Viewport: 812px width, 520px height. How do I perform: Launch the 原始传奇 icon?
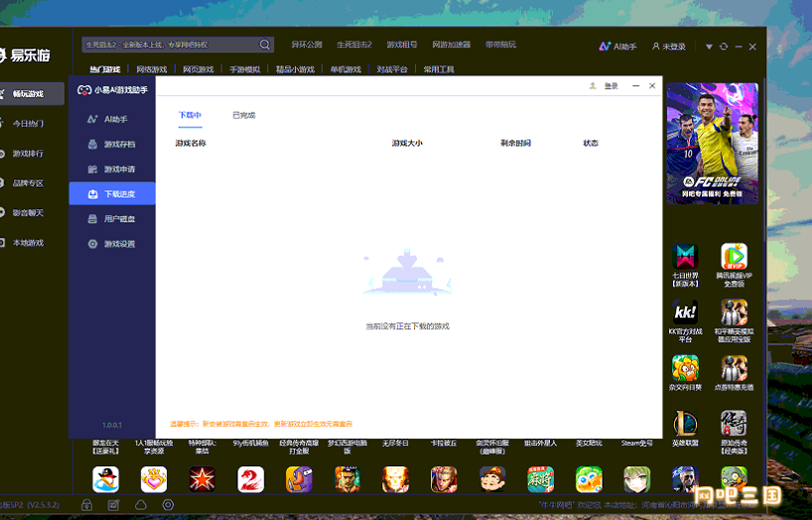735,424
